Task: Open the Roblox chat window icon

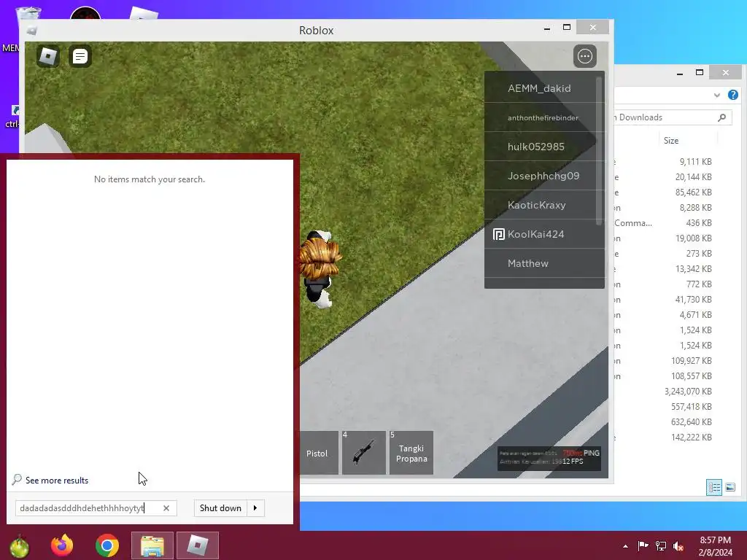Action: tap(80, 57)
